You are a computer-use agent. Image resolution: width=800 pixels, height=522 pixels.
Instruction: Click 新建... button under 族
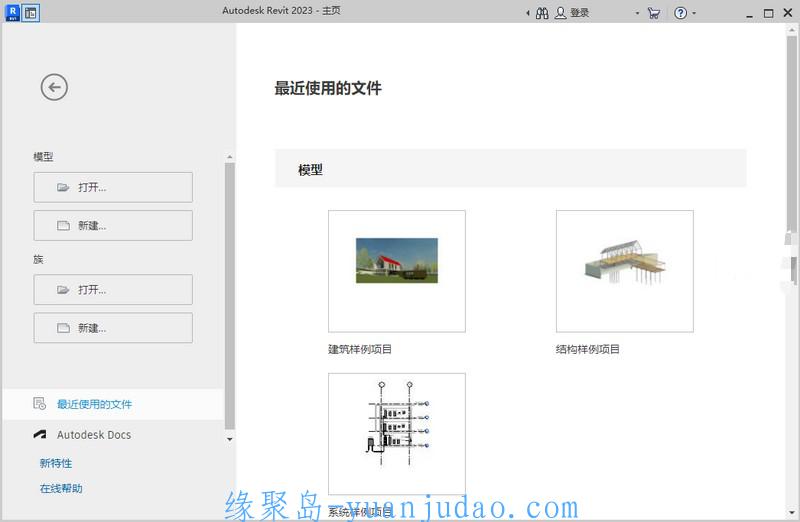113,328
